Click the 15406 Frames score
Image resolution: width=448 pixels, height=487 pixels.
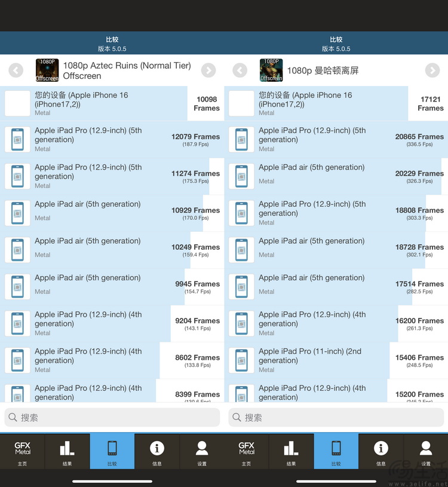[x=419, y=357]
